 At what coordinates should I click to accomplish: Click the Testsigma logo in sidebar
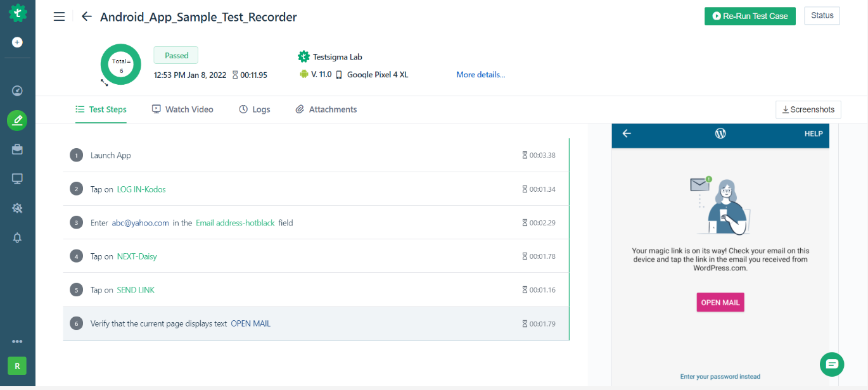(18, 12)
